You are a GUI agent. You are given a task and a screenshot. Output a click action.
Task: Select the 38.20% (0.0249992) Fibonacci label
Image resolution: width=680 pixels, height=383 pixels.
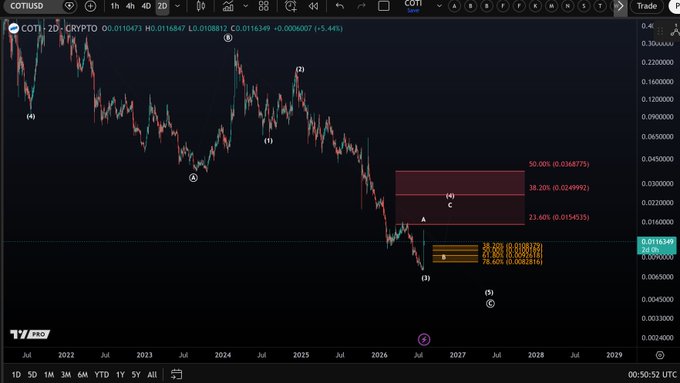click(x=559, y=188)
